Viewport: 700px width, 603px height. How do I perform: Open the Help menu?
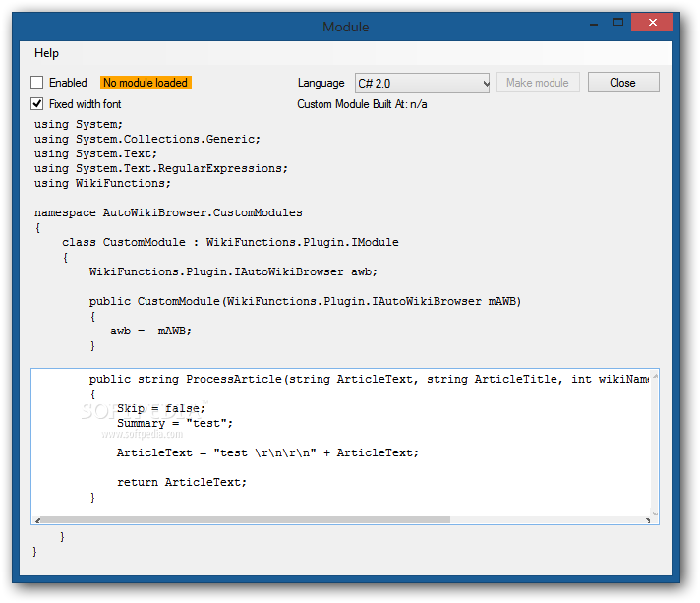[46, 53]
